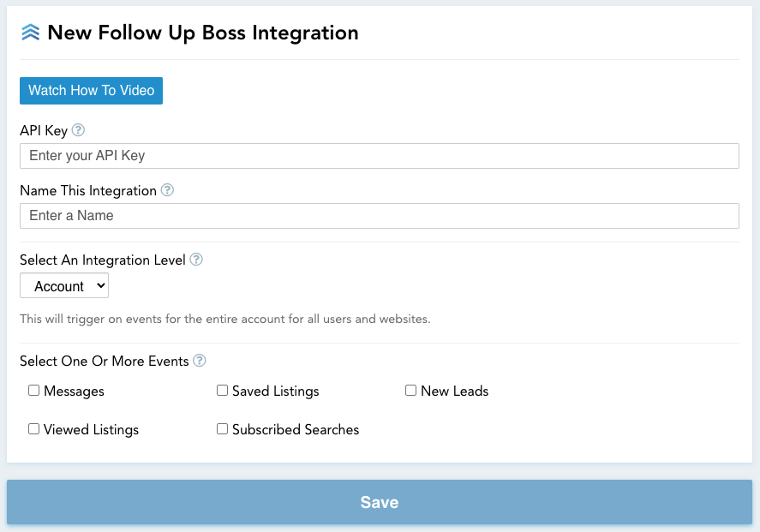
Task: Click Watch How To Video button
Action: coord(91,91)
